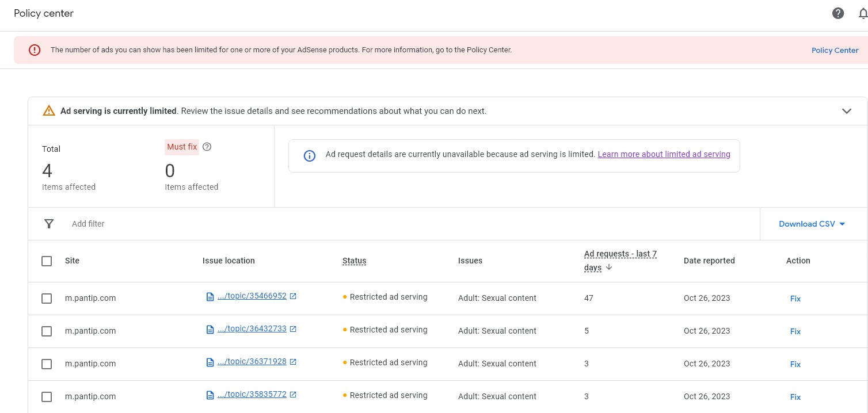Check the row for topic/35466952
868x413 pixels.
pos(47,299)
